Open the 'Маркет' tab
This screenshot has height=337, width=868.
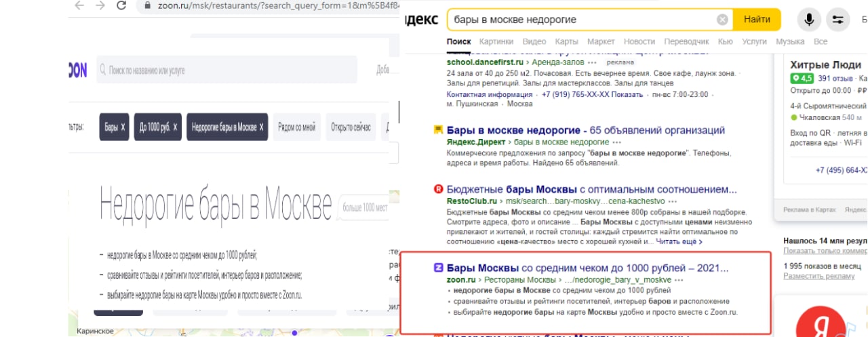[x=601, y=41]
